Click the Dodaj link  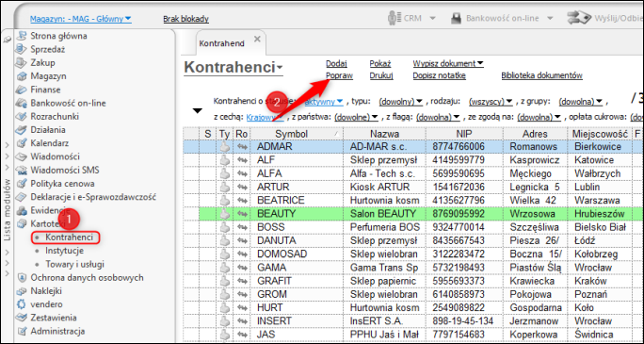coord(336,64)
